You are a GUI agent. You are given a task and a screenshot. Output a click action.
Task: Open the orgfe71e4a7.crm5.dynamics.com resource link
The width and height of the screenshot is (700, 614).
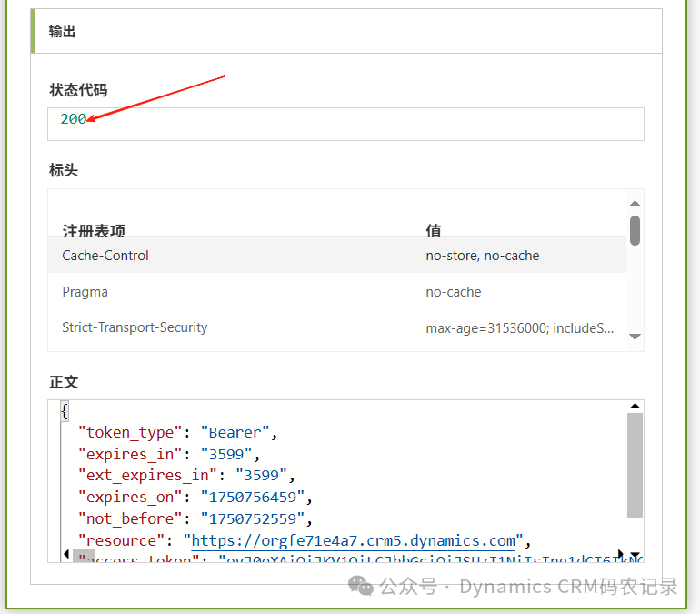353,540
